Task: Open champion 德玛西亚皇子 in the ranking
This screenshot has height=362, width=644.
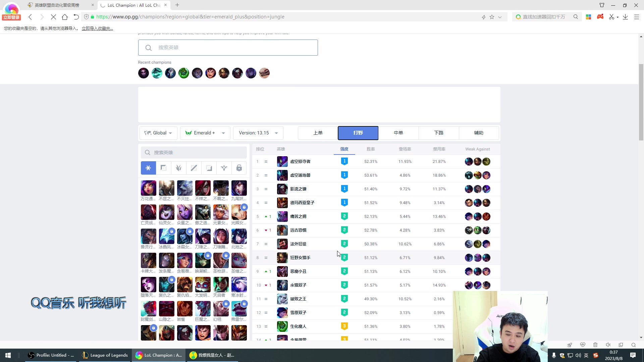Action: (302, 203)
